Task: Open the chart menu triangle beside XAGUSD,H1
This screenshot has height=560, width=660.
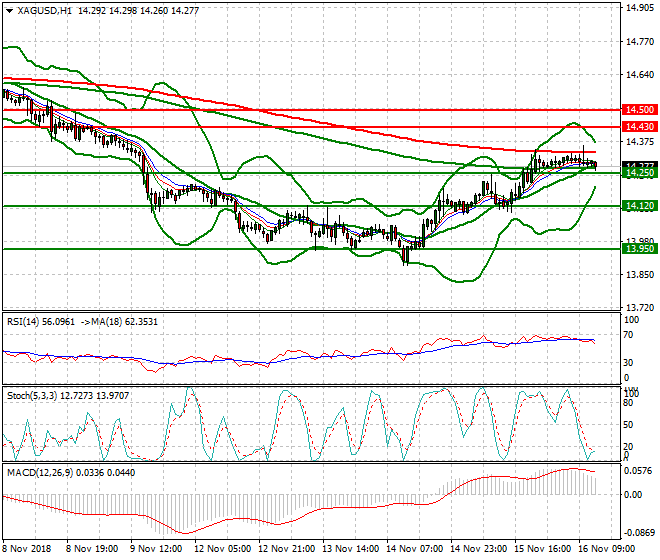Action: pos(9,11)
